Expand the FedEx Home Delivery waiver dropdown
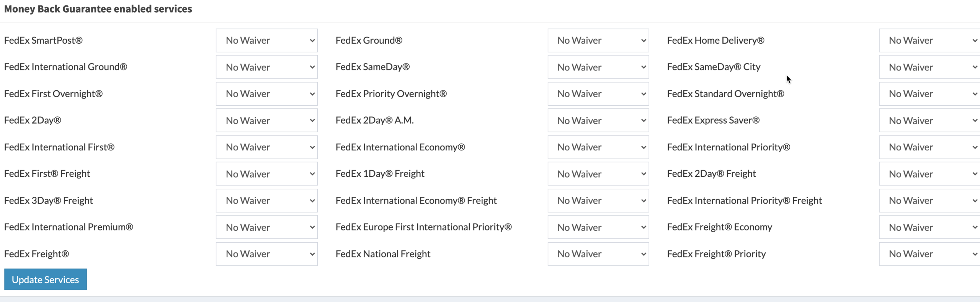Image resolution: width=980 pixels, height=302 pixels. (x=930, y=40)
